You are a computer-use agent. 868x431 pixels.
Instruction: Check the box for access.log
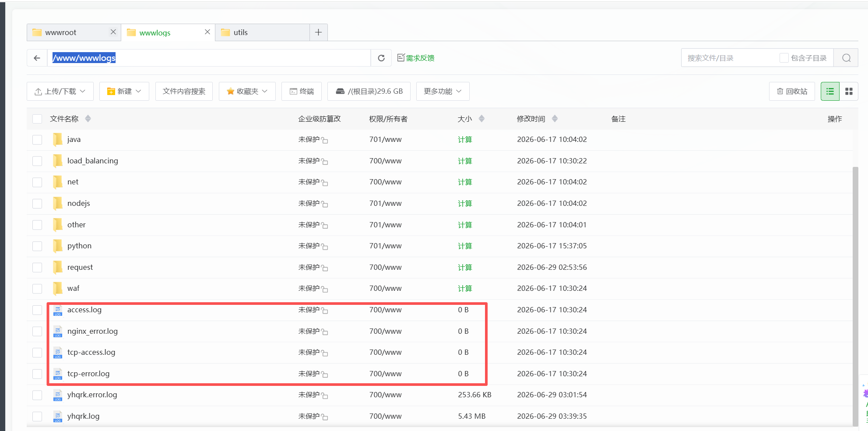(x=37, y=310)
